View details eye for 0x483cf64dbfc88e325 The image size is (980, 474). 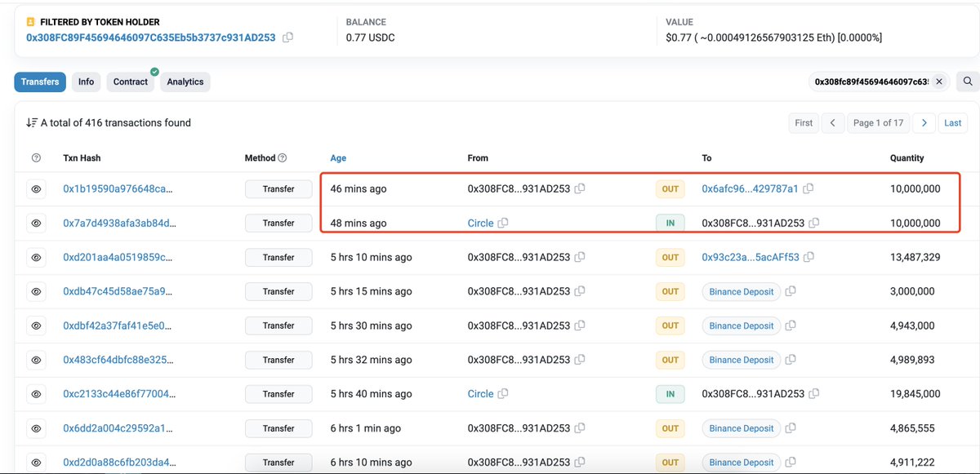pos(36,360)
